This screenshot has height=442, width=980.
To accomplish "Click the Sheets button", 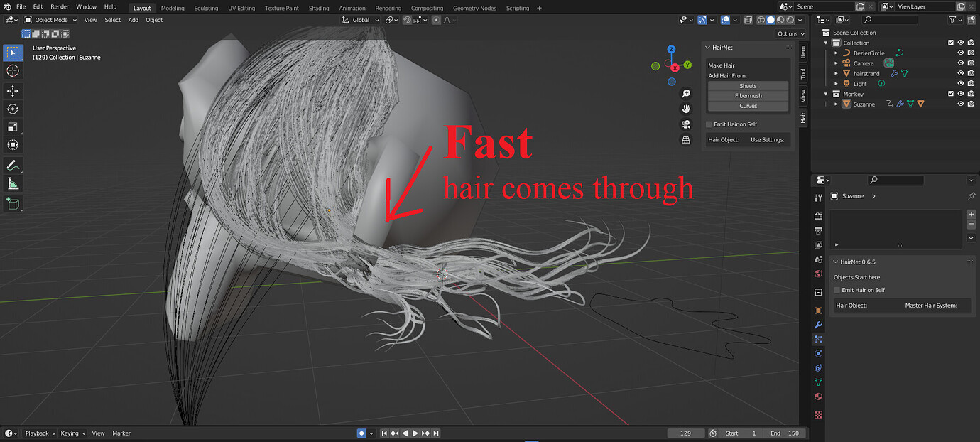I will 748,86.
